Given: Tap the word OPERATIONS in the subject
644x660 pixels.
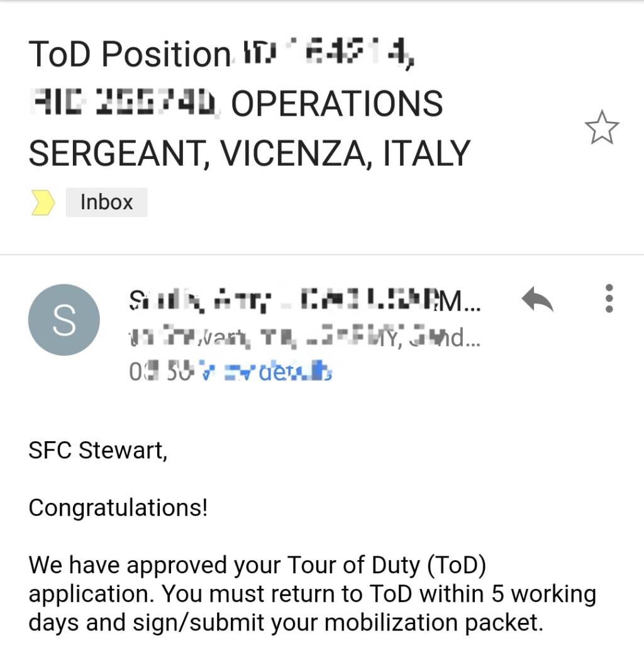Looking at the screenshot, I should click(x=336, y=104).
